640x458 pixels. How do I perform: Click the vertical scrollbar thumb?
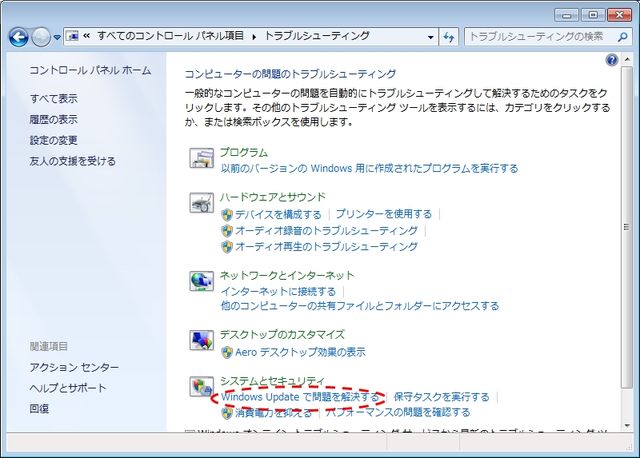(x=627, y=227)
